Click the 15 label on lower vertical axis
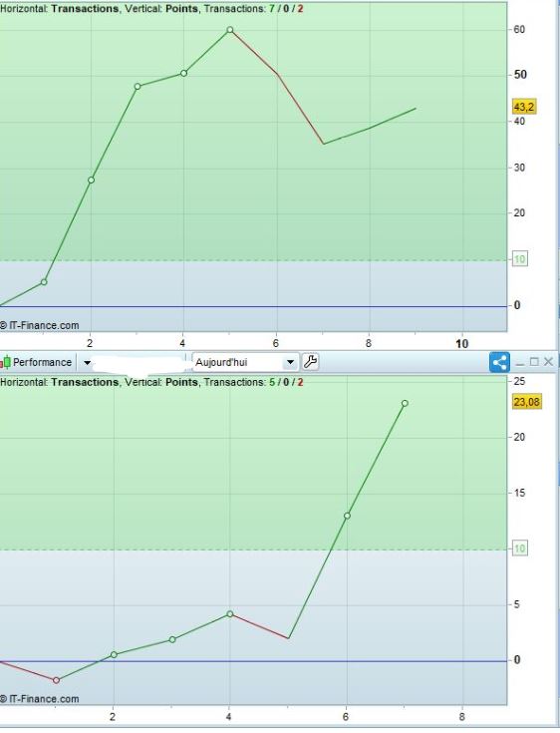The image size is (560, 733). tap(519, 493)
